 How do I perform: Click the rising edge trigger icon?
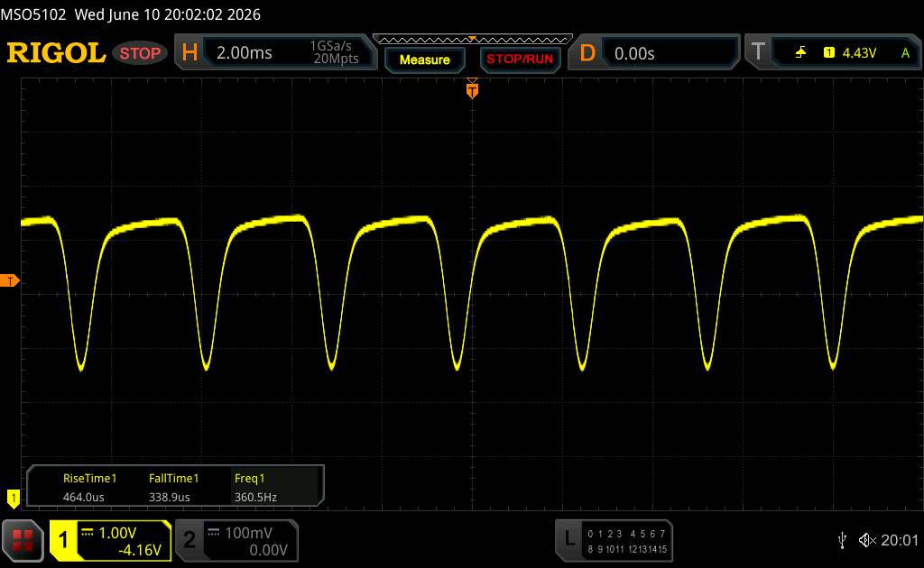click(x=800, y=53)
